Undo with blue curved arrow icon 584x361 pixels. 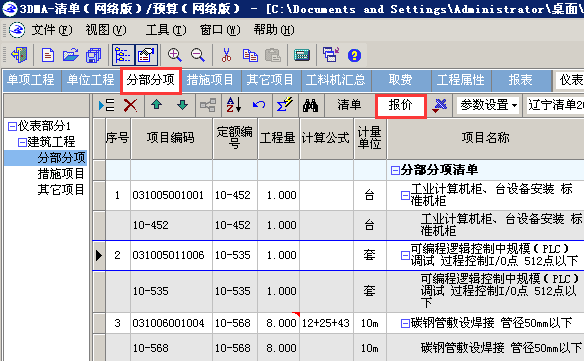259,105
